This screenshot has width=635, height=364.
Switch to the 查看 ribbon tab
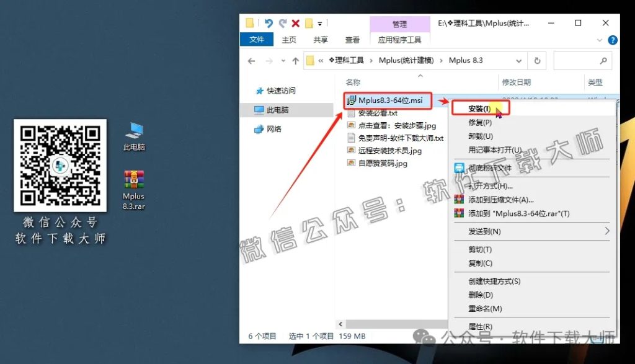pyautogui.click(x=352, y=39)
